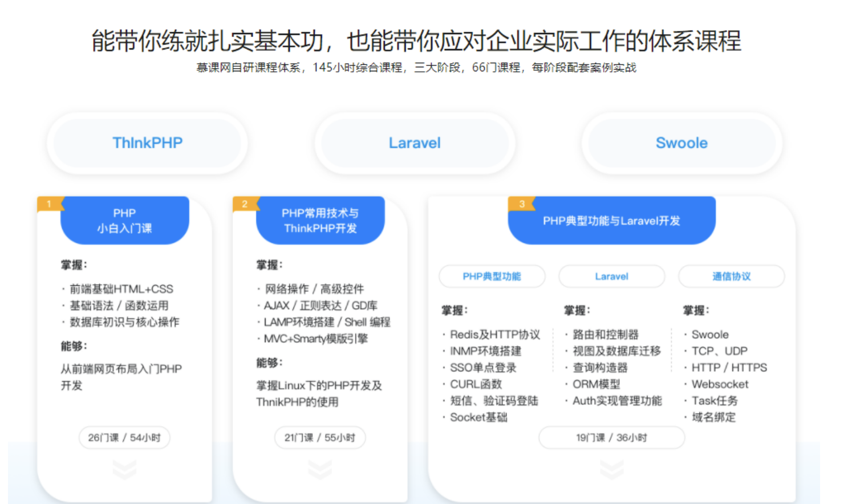Click LAMP环境搭建 / Shell 编程 item
The height and width of the screenshot is (504, 852).
(327, 322)
